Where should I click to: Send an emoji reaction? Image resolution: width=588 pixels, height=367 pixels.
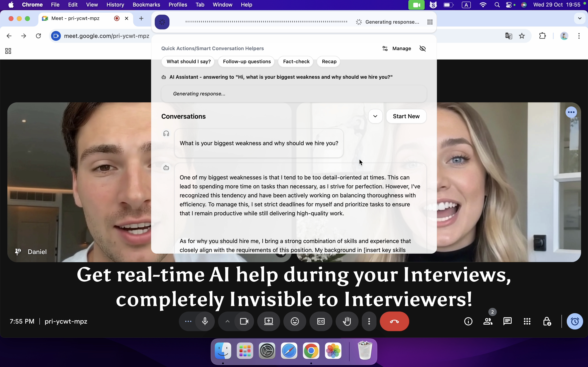pos(294,321)
